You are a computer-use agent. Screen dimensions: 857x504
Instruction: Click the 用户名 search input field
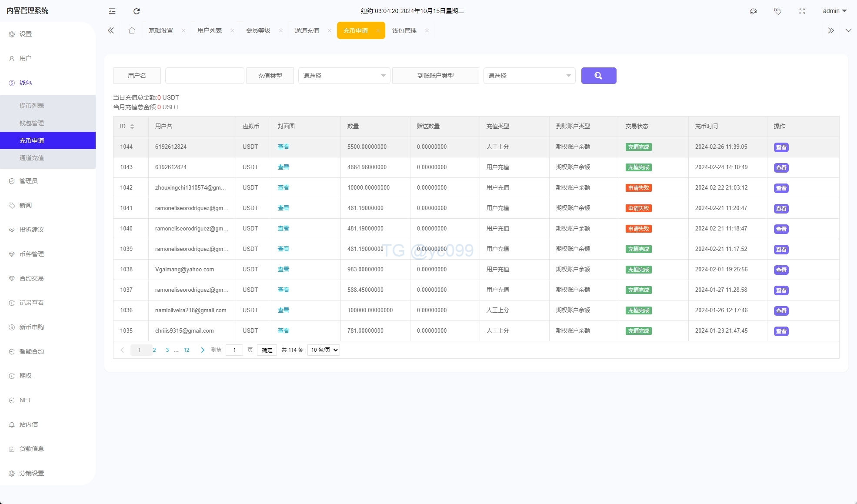pyautogui.click(x=204, y=76)
